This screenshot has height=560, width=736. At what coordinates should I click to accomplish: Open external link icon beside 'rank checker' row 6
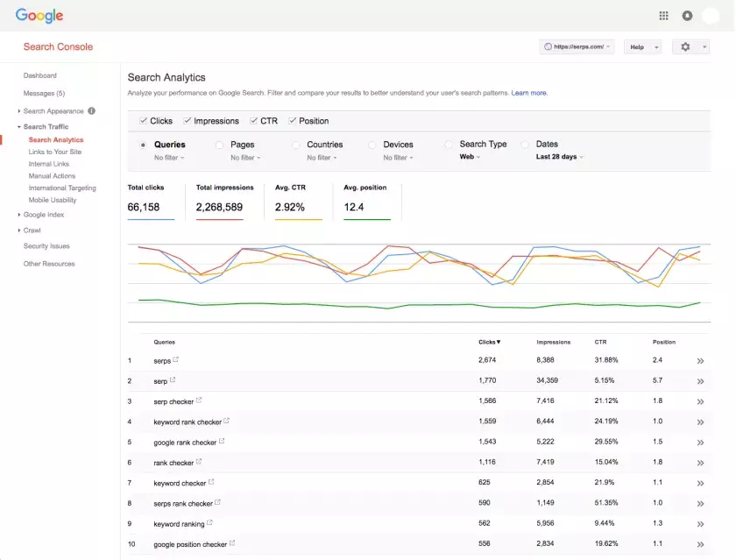199,462
